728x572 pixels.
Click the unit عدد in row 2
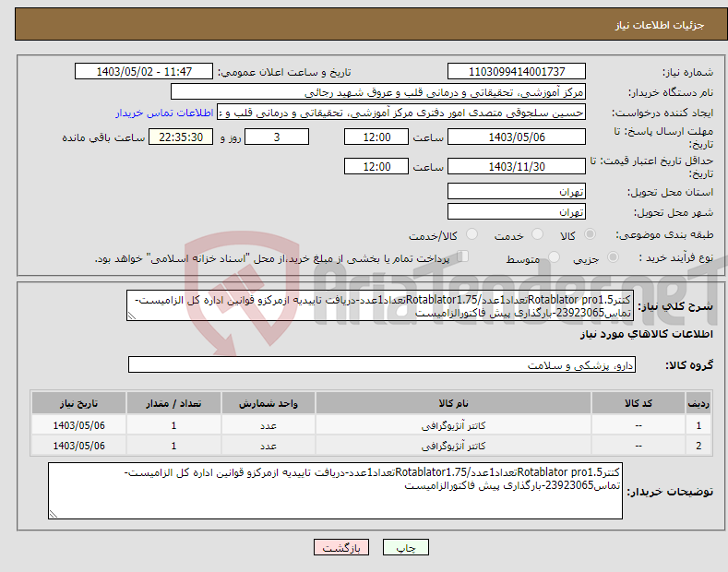pos(269,446)
